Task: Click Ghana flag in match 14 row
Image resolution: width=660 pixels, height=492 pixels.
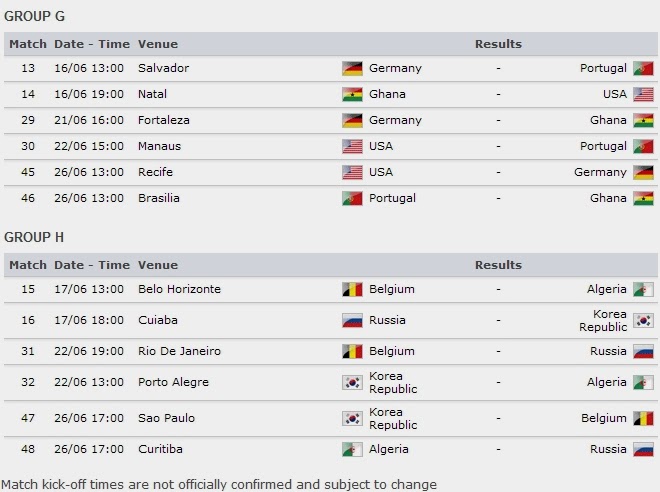Action: (x=352, y=94)
